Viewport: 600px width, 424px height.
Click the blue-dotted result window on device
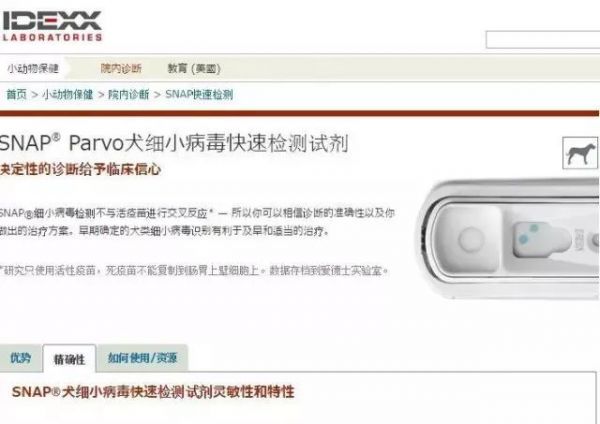541,239
